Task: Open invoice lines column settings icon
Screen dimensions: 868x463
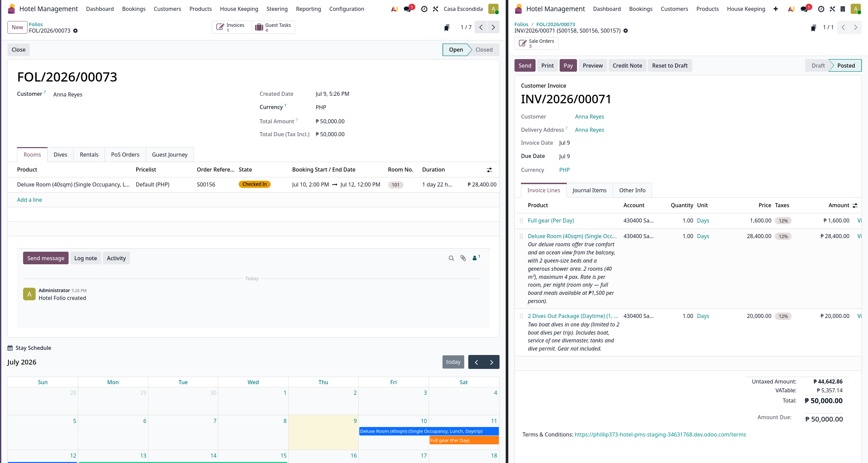Action: [855, 206]
